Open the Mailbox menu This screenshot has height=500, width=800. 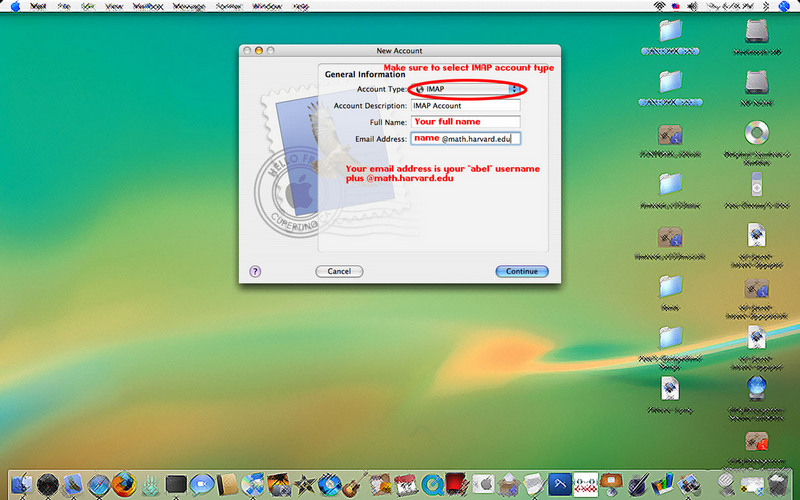coord(147,6)
